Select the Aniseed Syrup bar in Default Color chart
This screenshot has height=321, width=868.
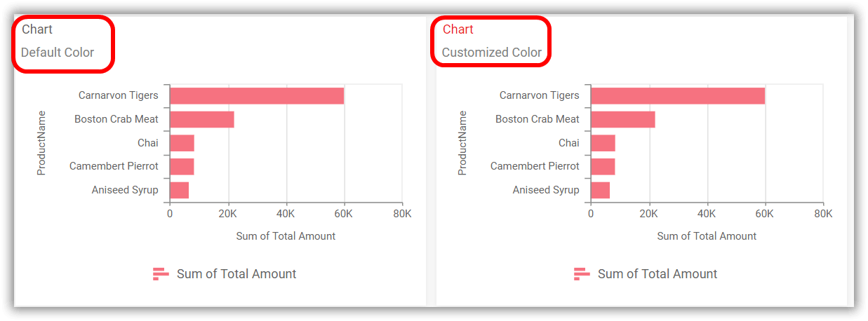tap(180, 190)
